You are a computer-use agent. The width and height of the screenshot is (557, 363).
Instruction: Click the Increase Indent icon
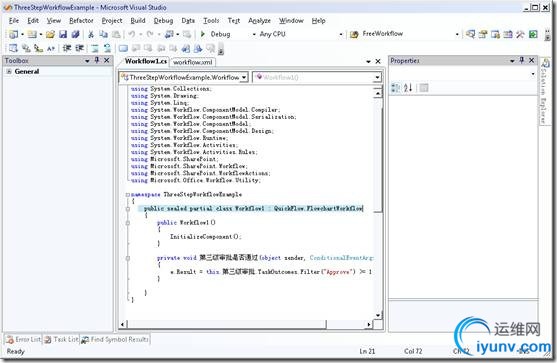tap(79, 48)
